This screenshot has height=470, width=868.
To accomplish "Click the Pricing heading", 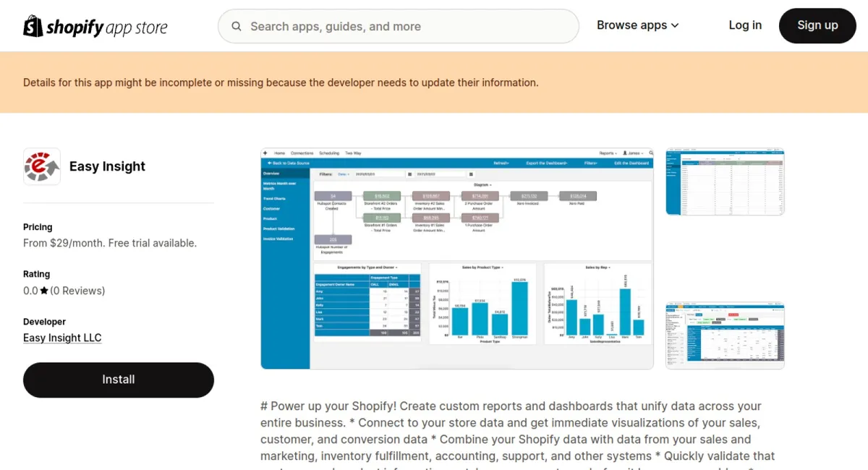I will pos(38,227).
